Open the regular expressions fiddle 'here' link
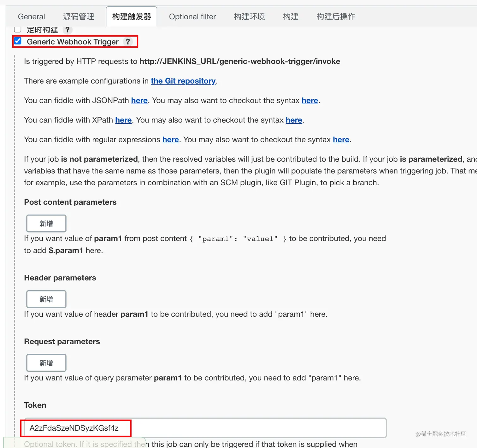Image resolution: width=477 pixels, height=448 pixels. tap(171, 140)
